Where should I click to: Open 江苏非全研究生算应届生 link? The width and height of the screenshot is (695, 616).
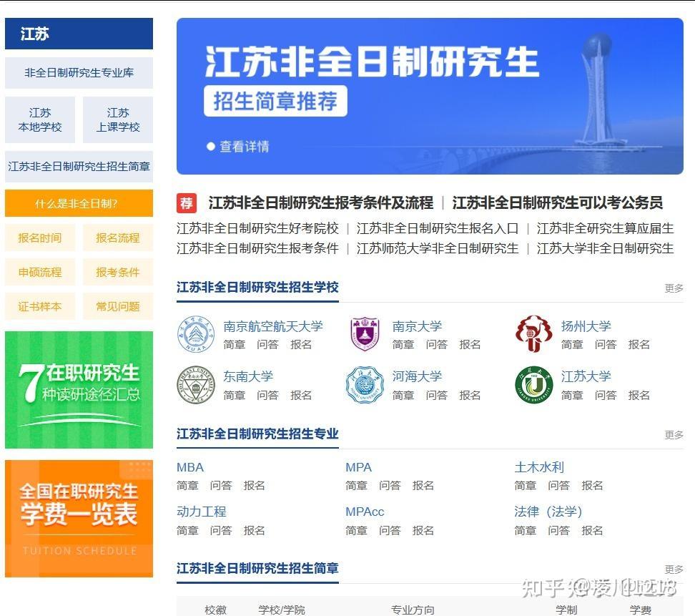point(605,228)
